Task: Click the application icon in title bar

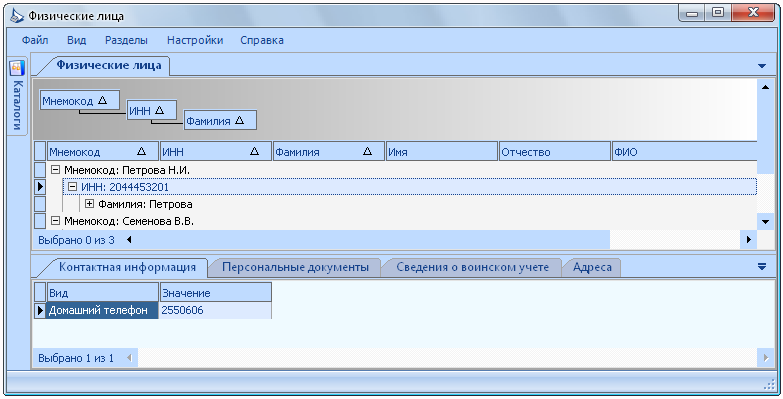Action: coord(17,16)
